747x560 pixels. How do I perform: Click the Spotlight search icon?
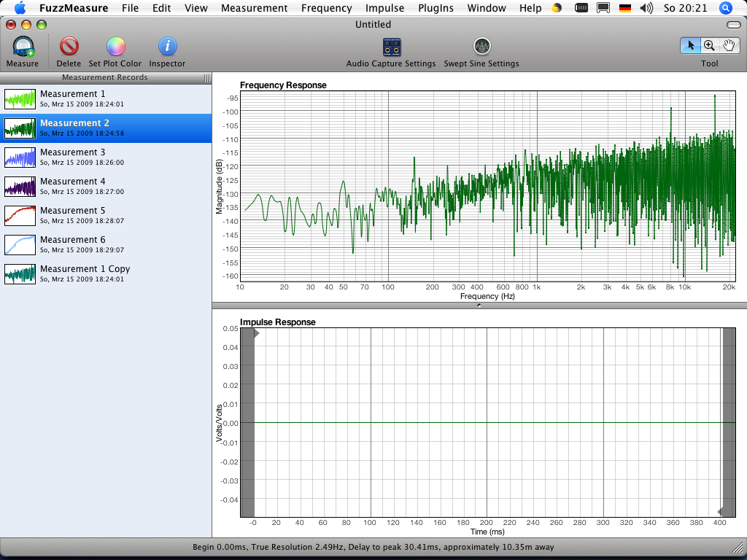pos(726,8)
